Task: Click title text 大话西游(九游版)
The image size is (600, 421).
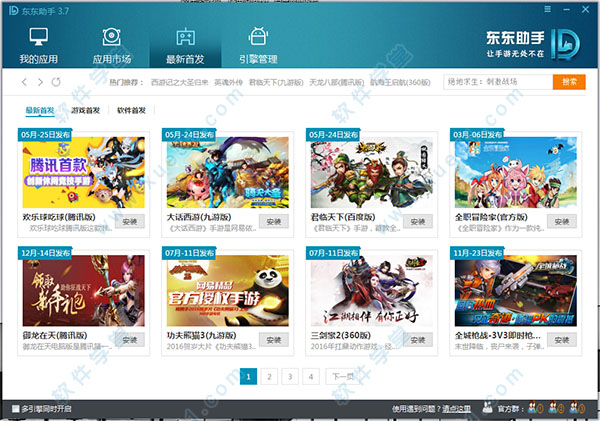Action: [199, 217]
